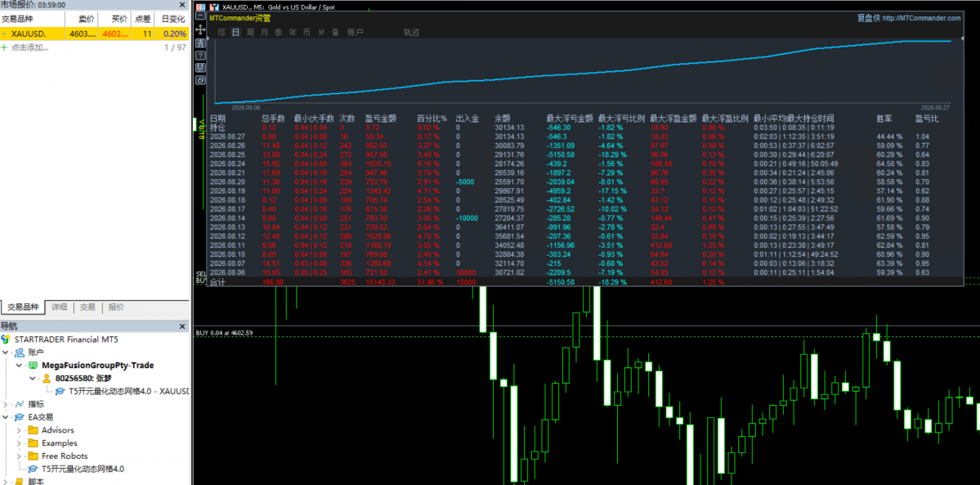Image resolution: width=980 pixels, height=485 pixels.
Task: Click 点击添加... to add a symbol
Action: point(30,47)
